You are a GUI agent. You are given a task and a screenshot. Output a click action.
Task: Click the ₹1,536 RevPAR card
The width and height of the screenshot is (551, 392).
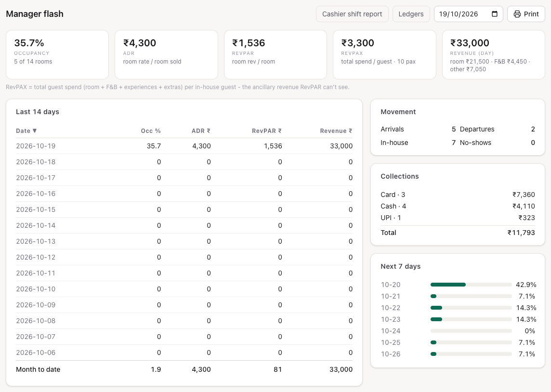pos(275,54)
